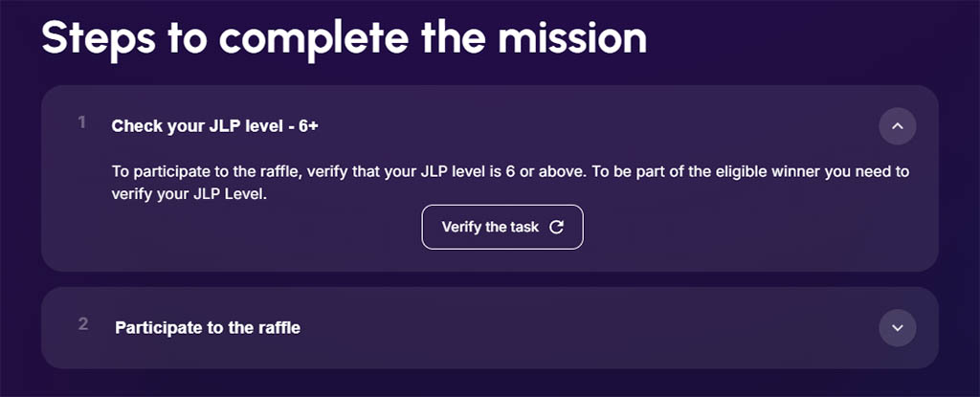The width and height of the screenshot is (980, 397).
Task: Click the word 'raffle' in step 2 title
Action: pos(278,327)
